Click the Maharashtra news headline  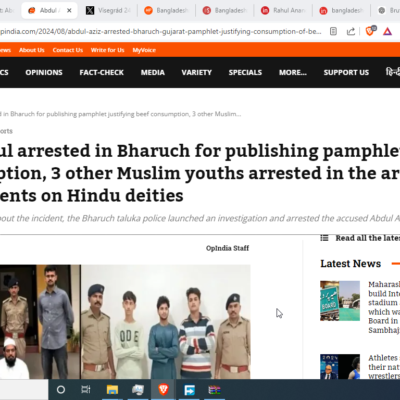(x=384, y=307)
